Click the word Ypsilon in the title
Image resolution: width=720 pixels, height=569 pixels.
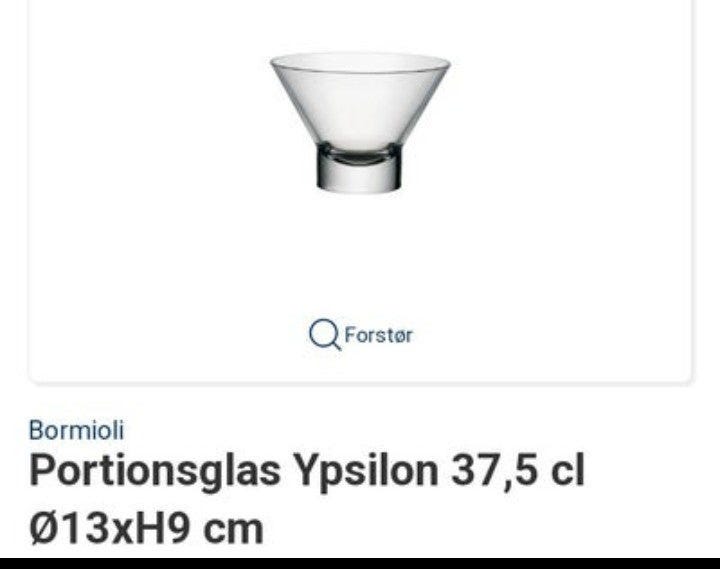(366, 471)
